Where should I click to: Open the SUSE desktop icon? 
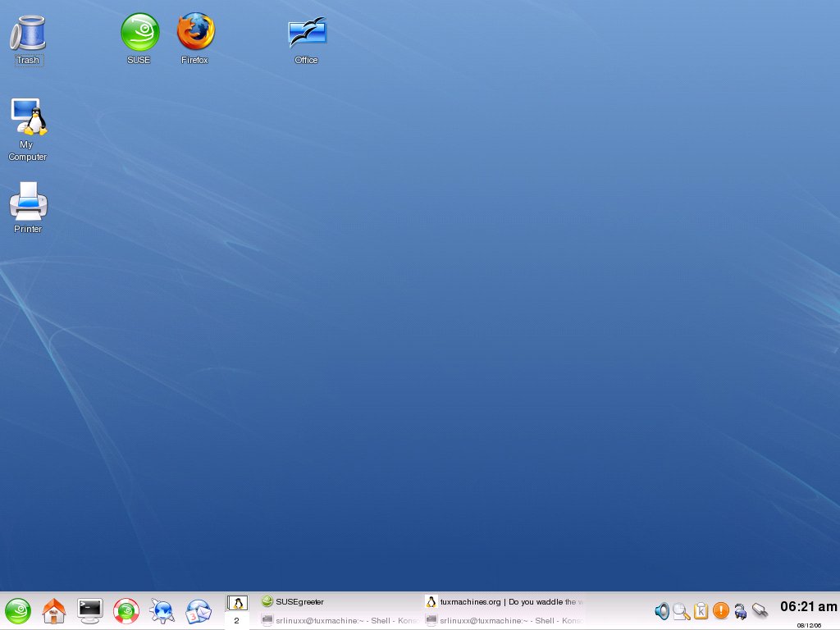139,39
